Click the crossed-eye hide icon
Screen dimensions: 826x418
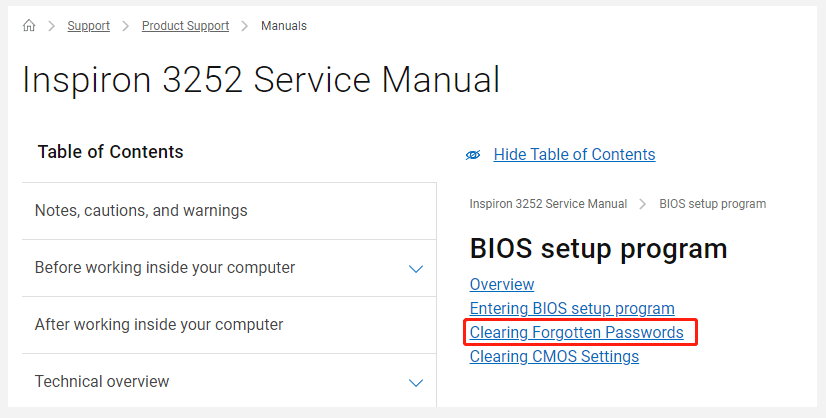point(474,155)
